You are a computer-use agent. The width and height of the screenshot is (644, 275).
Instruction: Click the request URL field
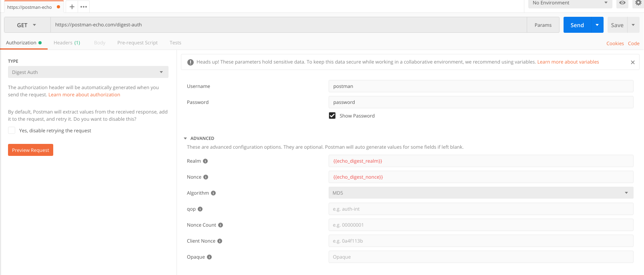pos(289,25)
